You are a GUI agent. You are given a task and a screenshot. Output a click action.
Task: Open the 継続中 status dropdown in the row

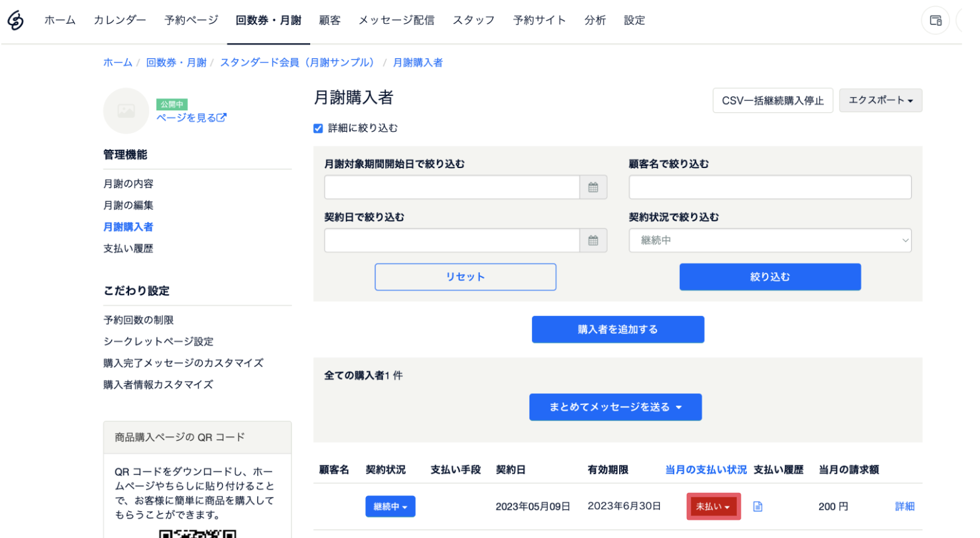click(390, 507)
